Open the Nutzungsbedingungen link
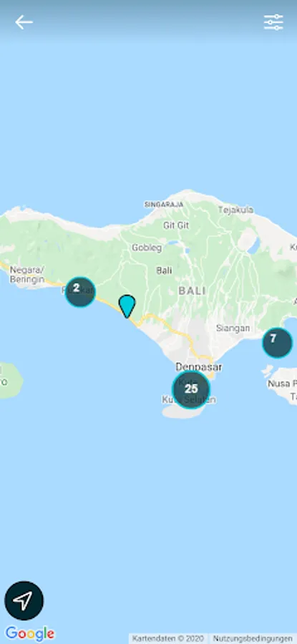297x644 pixels. pyautogui.click(x=253, y=639)
